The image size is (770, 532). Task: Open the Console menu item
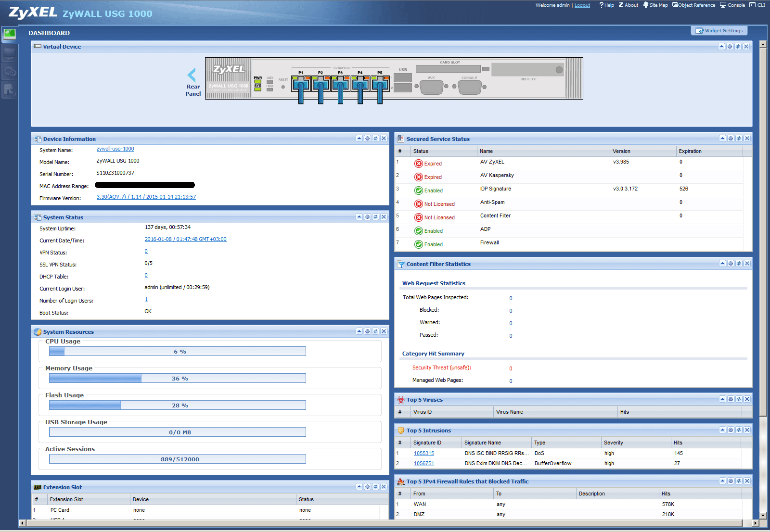click(x=732, y=5)
